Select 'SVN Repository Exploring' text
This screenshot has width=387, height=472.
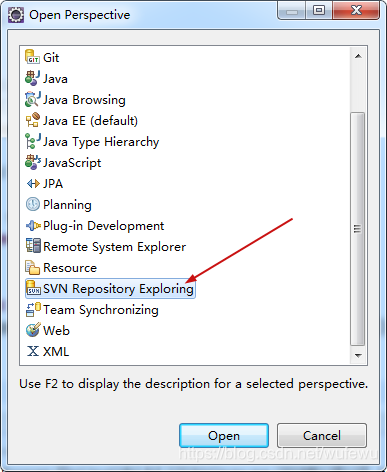[118, 289]
